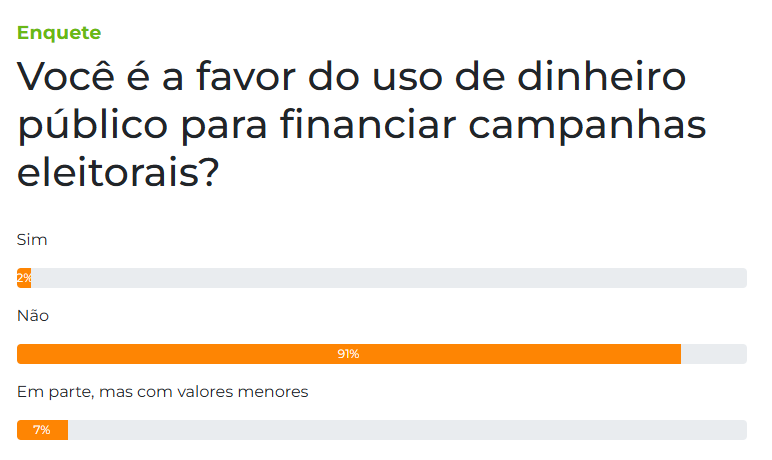The image size is (772, 460).
Task: Select the "Sim" poll option label
Action: pyautogui.click(x=32, y=240)
